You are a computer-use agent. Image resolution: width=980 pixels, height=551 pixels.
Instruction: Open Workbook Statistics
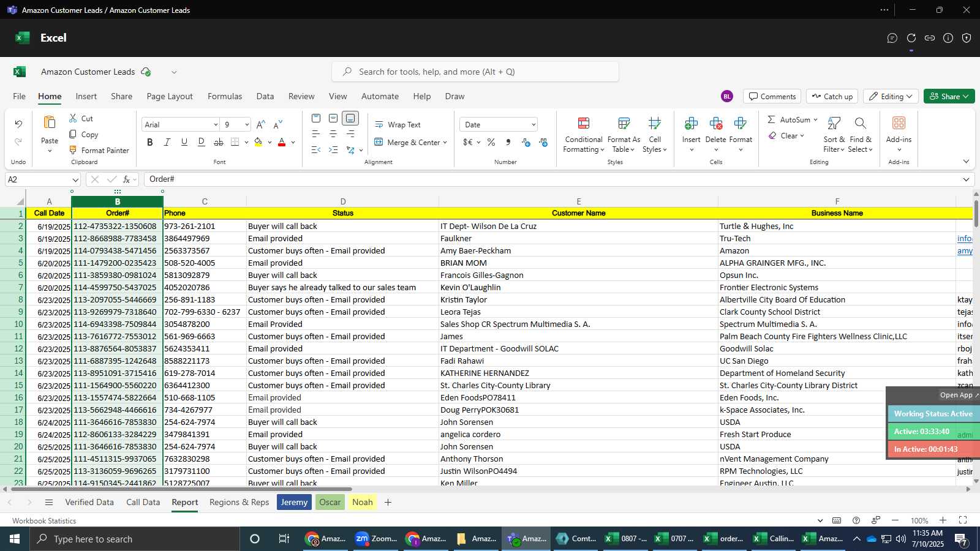coord(44,520)
